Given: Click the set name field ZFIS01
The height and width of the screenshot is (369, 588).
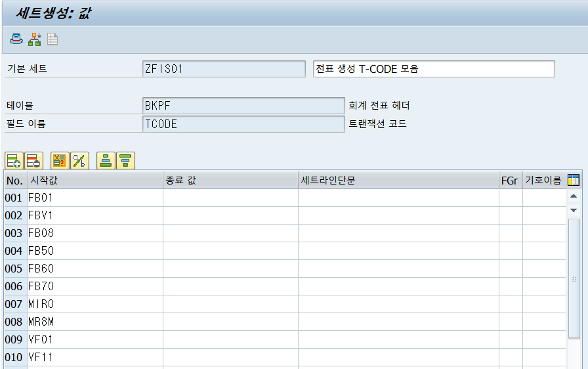Looking at the screenshot, I should pyautogui.click(x=224, y=69).
